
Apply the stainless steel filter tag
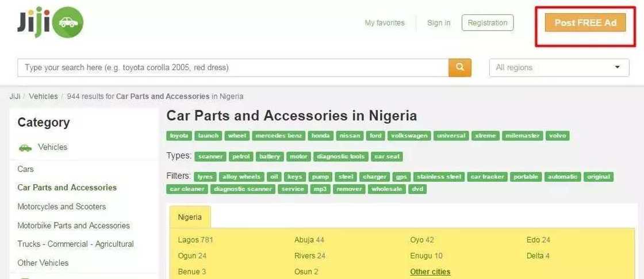click(x=439, y=177)
